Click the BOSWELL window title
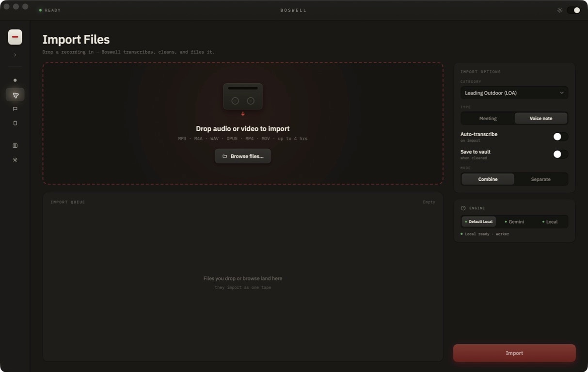The image size is (588, 372). pyautogui.click(x=293, y=10)
